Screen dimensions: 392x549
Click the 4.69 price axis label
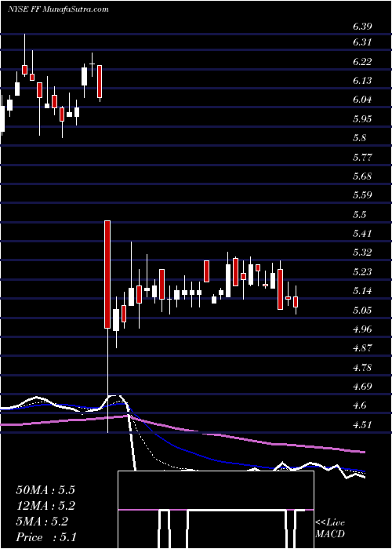pyautogui.click(x=362, y=386)
